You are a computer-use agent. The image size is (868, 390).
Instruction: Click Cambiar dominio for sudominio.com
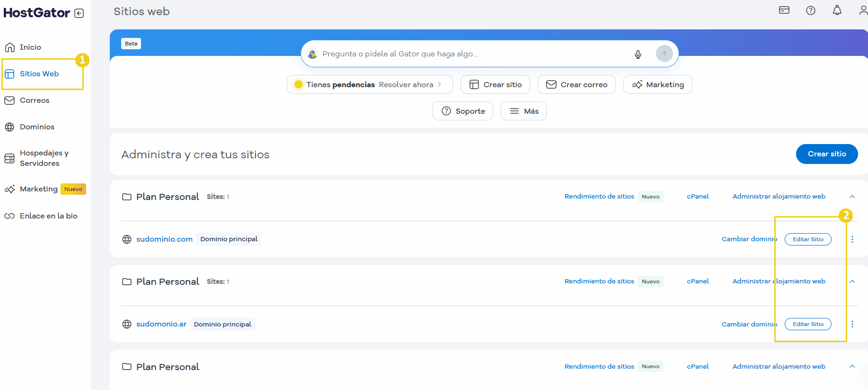pos(749,239)
